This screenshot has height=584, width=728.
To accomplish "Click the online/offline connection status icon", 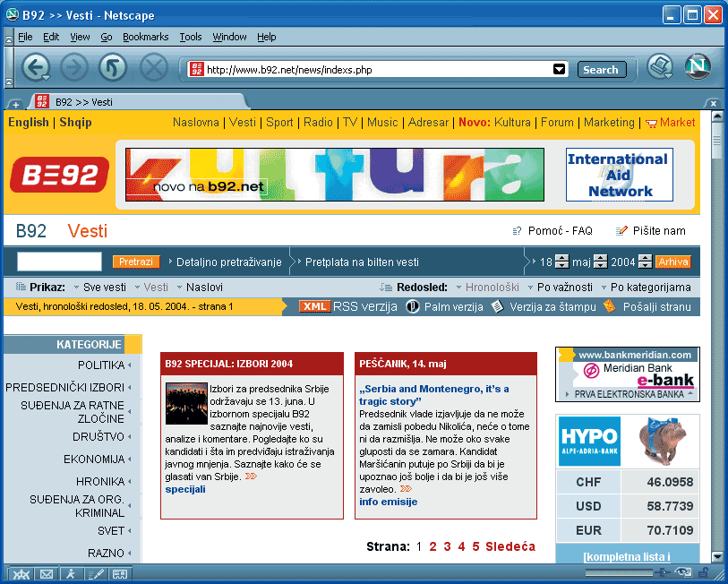I will click(x=664, y=572).
